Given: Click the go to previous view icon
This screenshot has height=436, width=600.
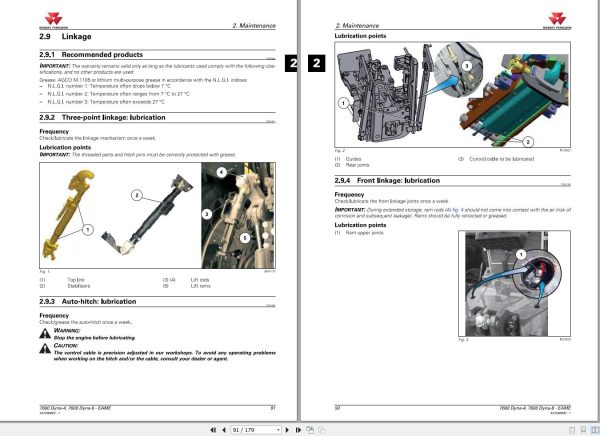Looking at the screenshot, I should 310,430.
